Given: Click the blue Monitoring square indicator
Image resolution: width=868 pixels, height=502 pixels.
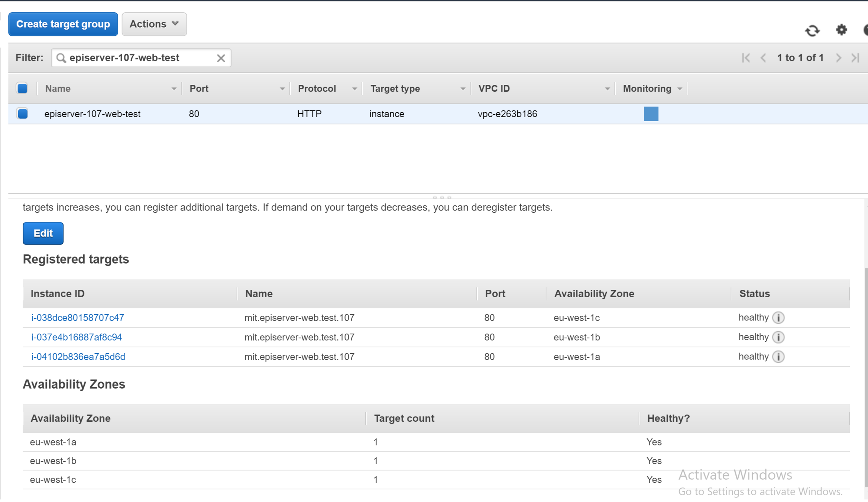Looking at the screenshot, I should click(651, 114).
